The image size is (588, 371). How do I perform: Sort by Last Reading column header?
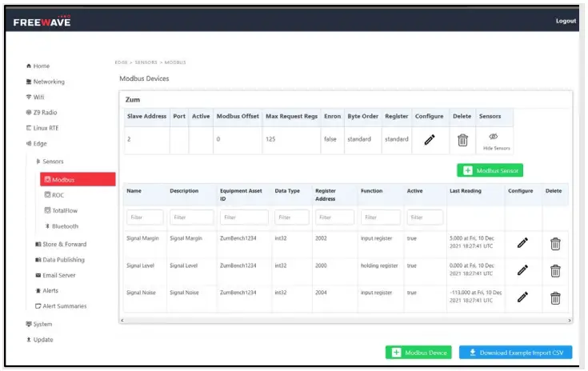[x=466, y=191]
